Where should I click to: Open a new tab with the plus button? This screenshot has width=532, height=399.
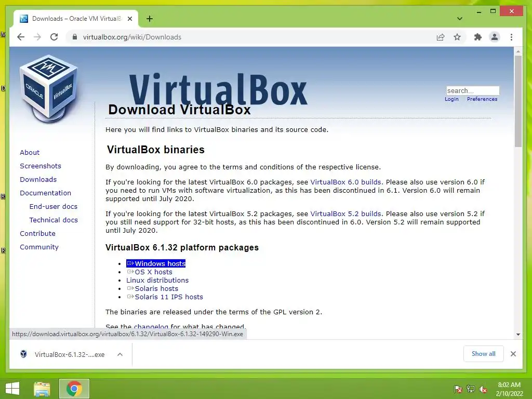[x=149, y=19]
